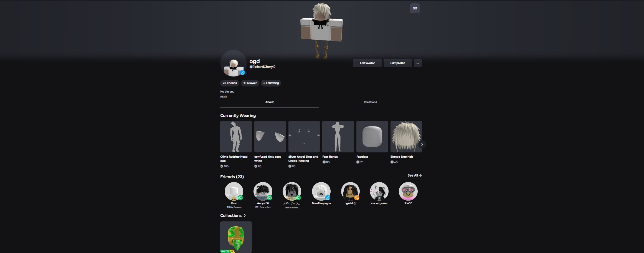
Task: Open the friend avatar playing Steal a Brainrot
Action: pos(292,191)
